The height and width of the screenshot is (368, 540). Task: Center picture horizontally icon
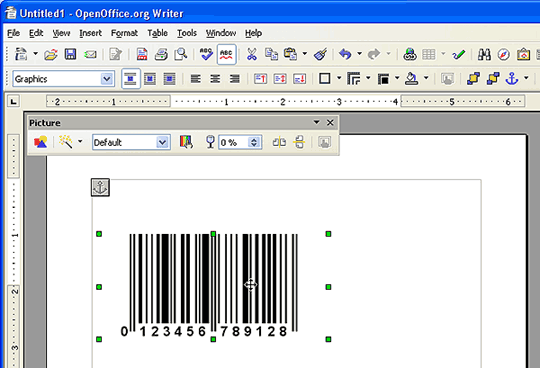point(215,79)
